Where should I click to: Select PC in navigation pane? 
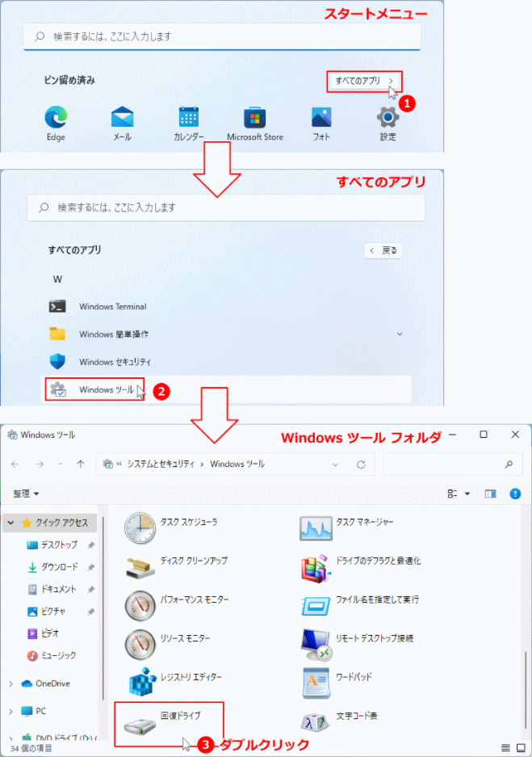(x=34, y=711)
